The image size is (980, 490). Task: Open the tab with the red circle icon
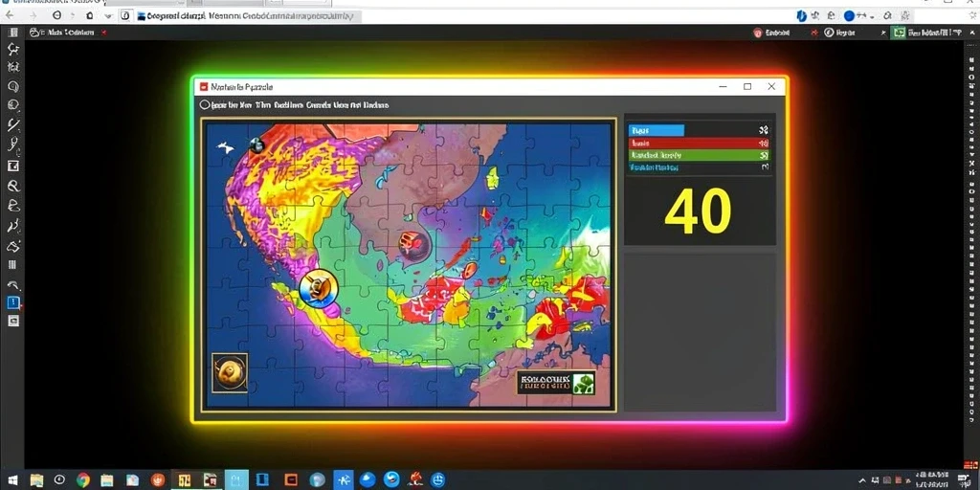(x=772, y=33)
